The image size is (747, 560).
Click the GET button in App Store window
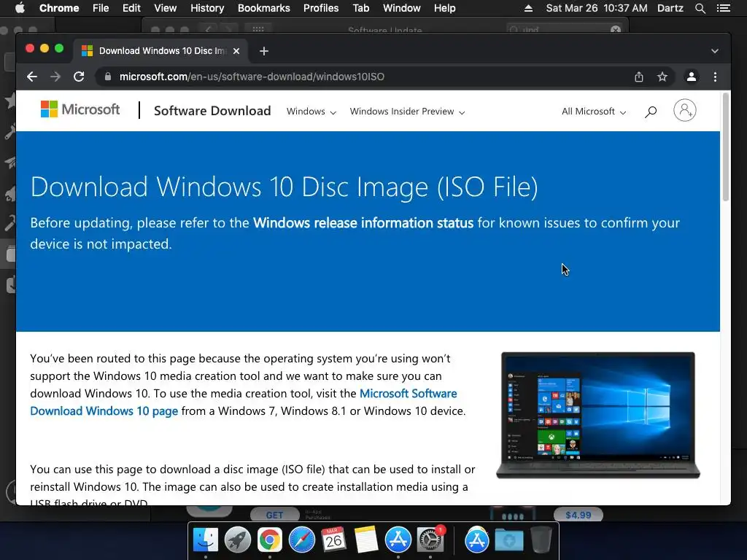point(274,515)
